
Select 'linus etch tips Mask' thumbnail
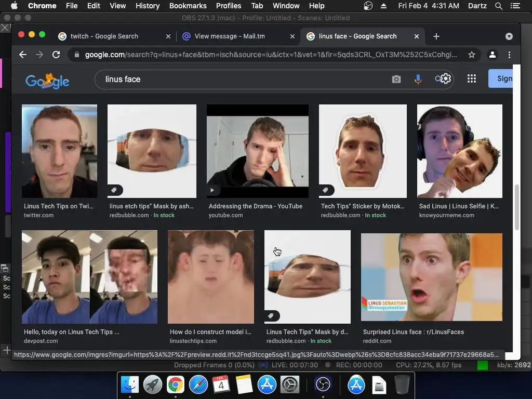tap(152, 151)
